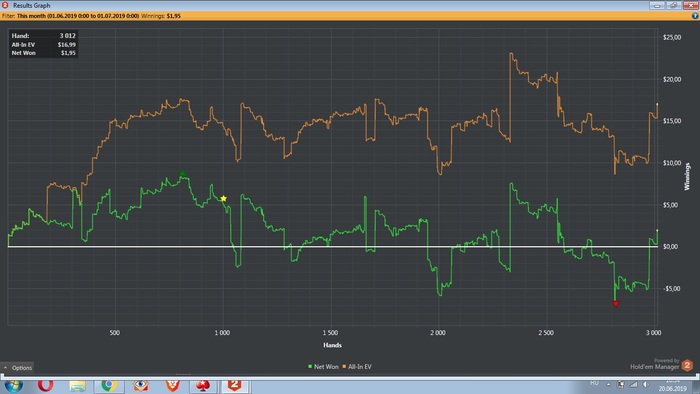Viewport: 700px width, 394px height.
Task: Click the RU language indicator in tray
Action: [x=594, y=383]
